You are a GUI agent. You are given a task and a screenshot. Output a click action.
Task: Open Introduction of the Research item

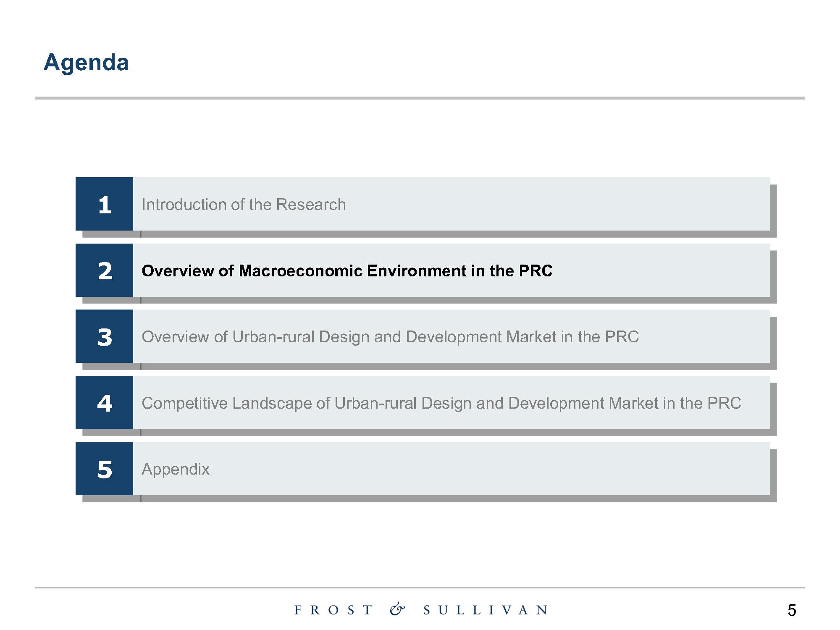[x=244, y=205]
